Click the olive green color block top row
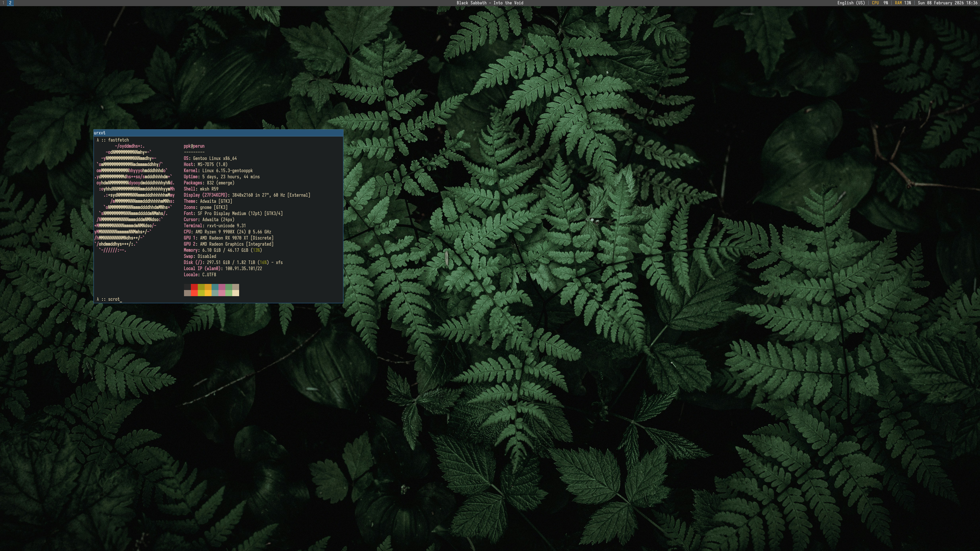Screen dimensions: 980x551 201,287
